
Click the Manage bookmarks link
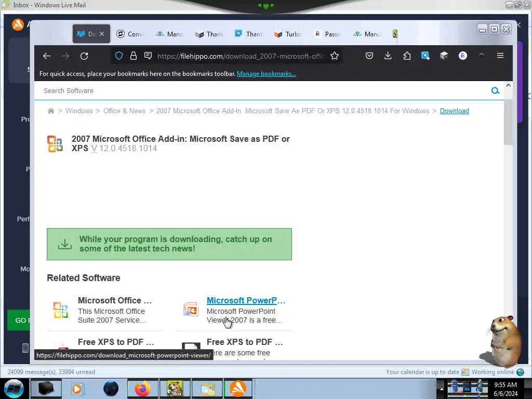click(x=267, y=74)
